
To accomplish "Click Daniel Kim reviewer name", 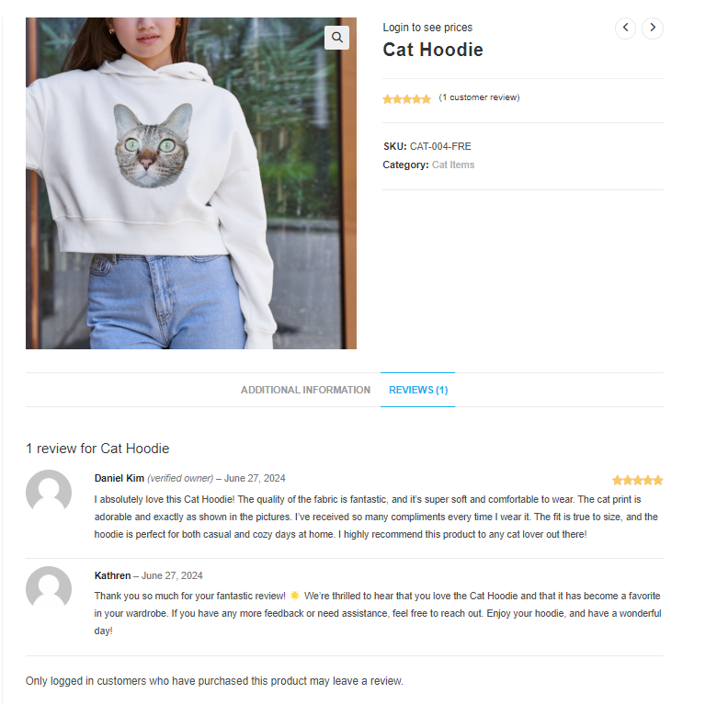I will tap(119, 478).
